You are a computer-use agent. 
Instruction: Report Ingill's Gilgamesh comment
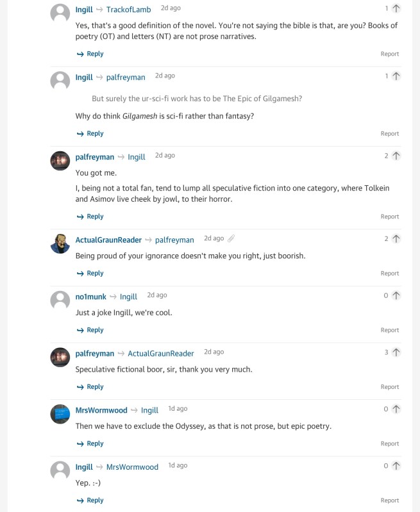point(389,134)
